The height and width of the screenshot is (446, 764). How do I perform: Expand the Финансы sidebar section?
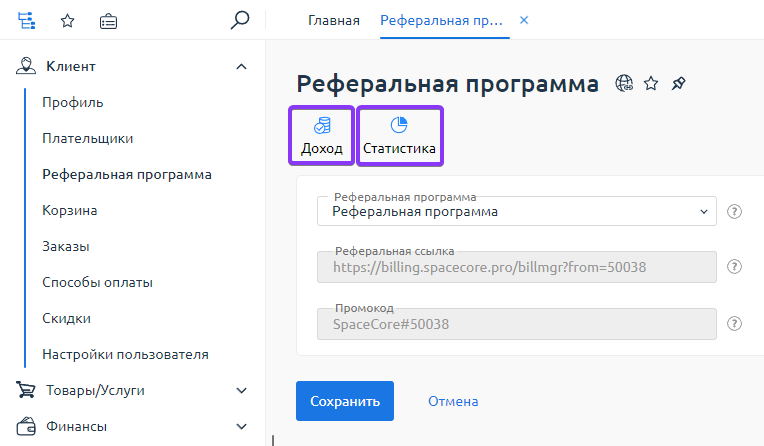click(240, 426)
